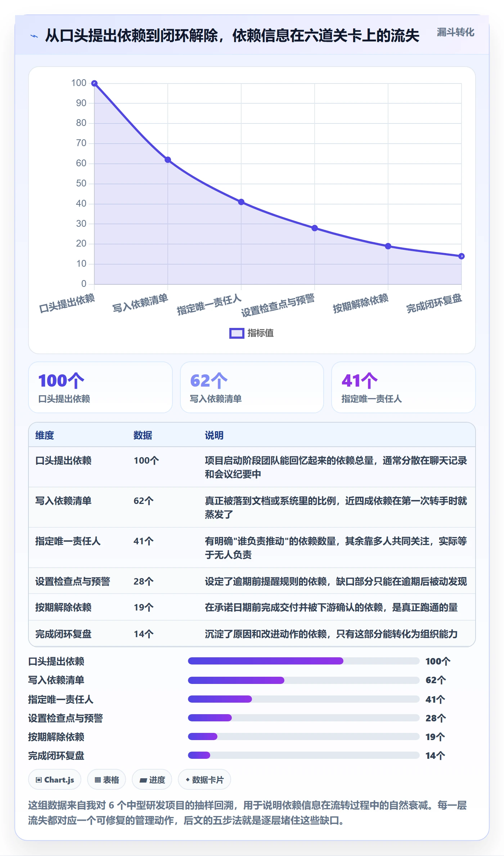504x856 pixels.
Task: Click the 数据 table column header
Action: 143,435
